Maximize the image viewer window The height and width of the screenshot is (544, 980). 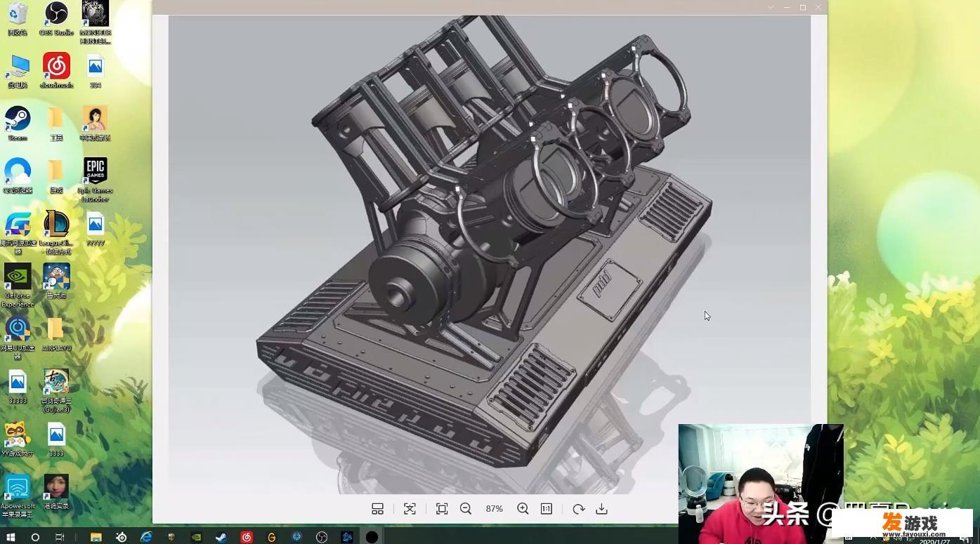click(803, 7)
